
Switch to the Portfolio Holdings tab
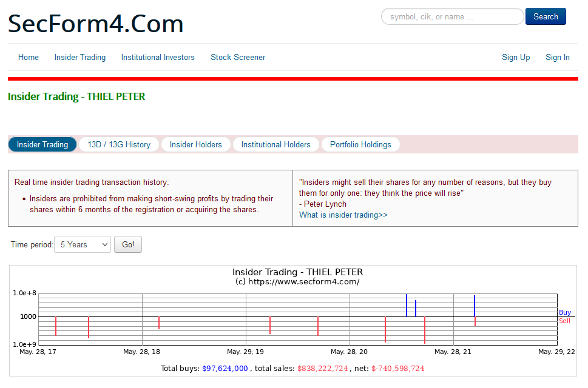pos(360,144)
